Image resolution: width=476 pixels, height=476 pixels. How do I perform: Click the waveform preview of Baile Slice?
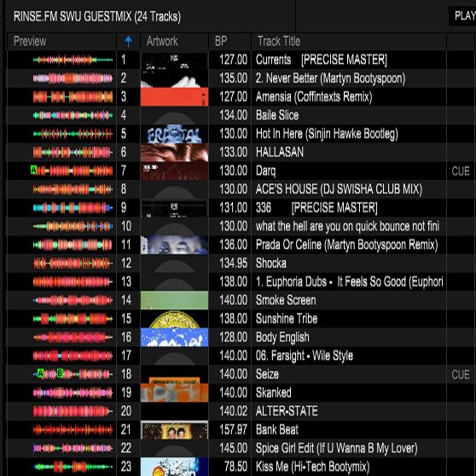[x=73, y=115]
